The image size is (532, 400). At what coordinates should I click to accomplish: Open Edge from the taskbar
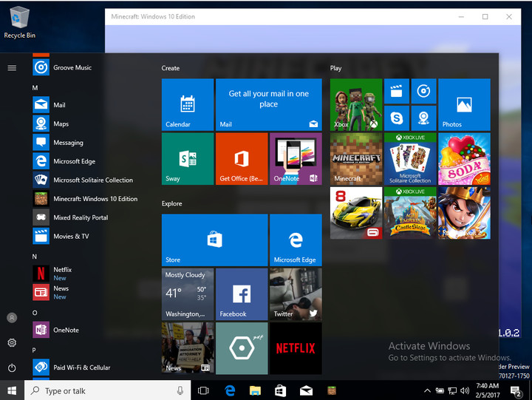tap(230, 391)
